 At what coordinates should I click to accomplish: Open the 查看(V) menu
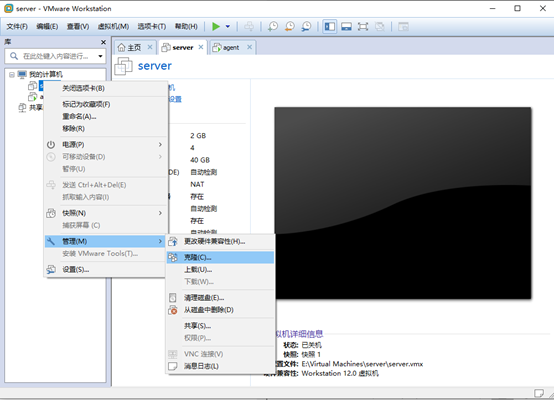78,27
